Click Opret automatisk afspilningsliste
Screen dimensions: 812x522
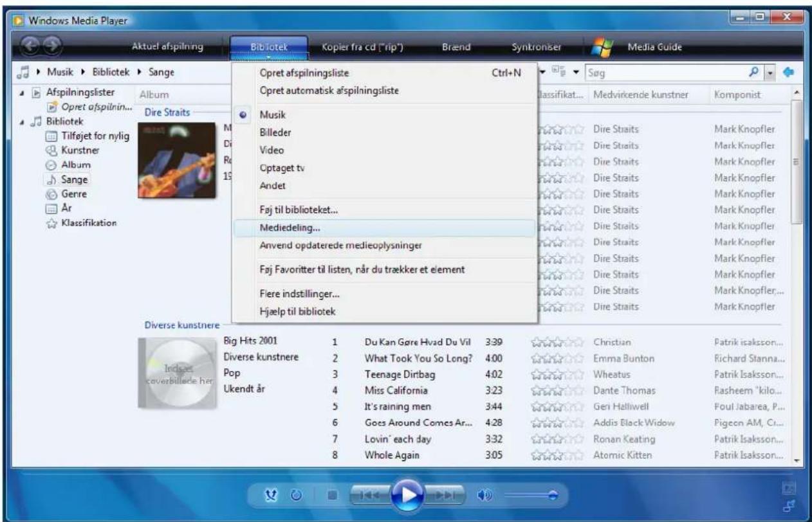tap(385, 90)
